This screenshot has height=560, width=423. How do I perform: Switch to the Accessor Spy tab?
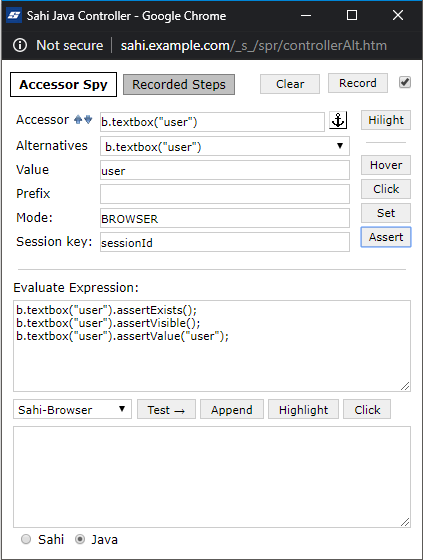point(64,85)
